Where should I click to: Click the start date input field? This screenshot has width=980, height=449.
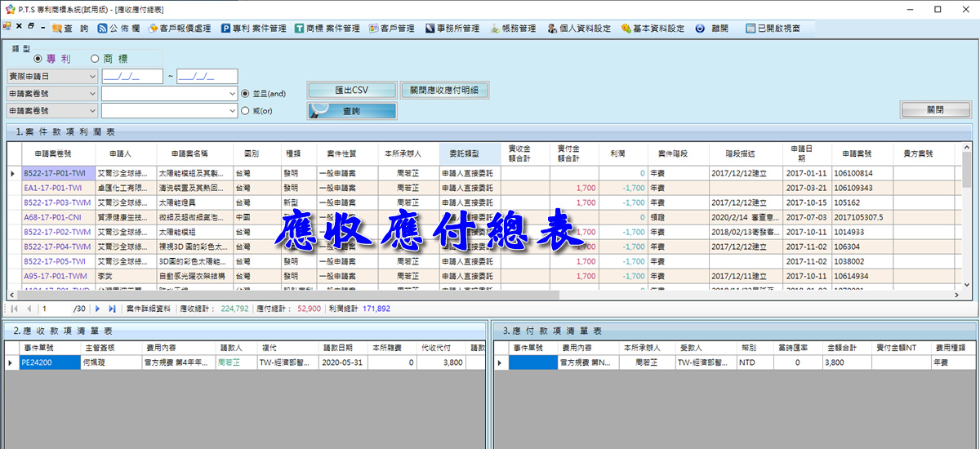pyautogui.click(x=131, y=76)
